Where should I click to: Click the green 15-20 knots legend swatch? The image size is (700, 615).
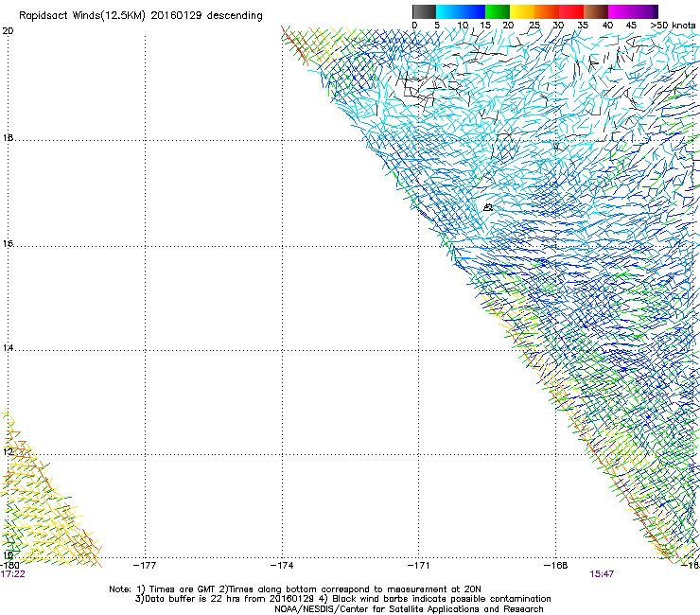(x=498, y=11)
